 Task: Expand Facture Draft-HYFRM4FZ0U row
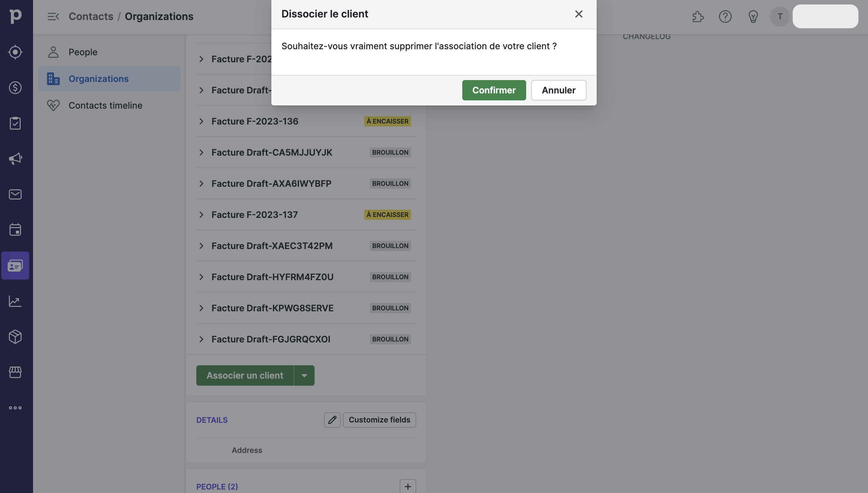click(201, 277)
